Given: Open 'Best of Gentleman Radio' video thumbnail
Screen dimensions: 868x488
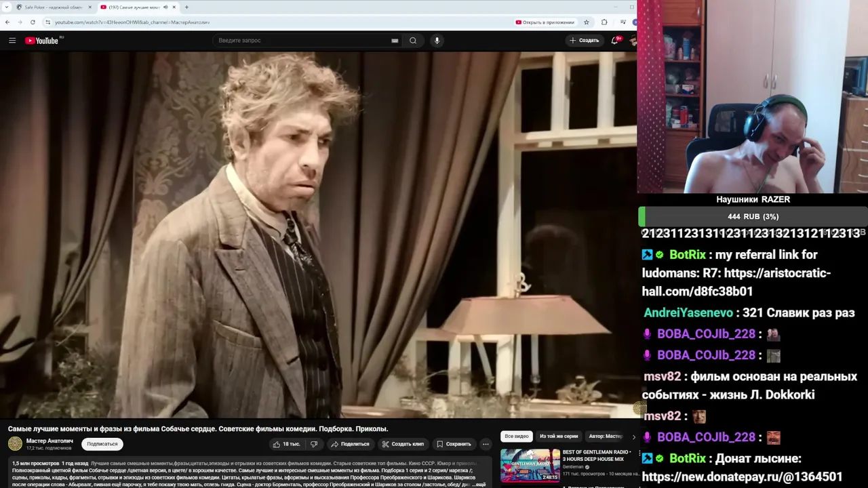Looking at the screenshot, I should pos(530,465).
